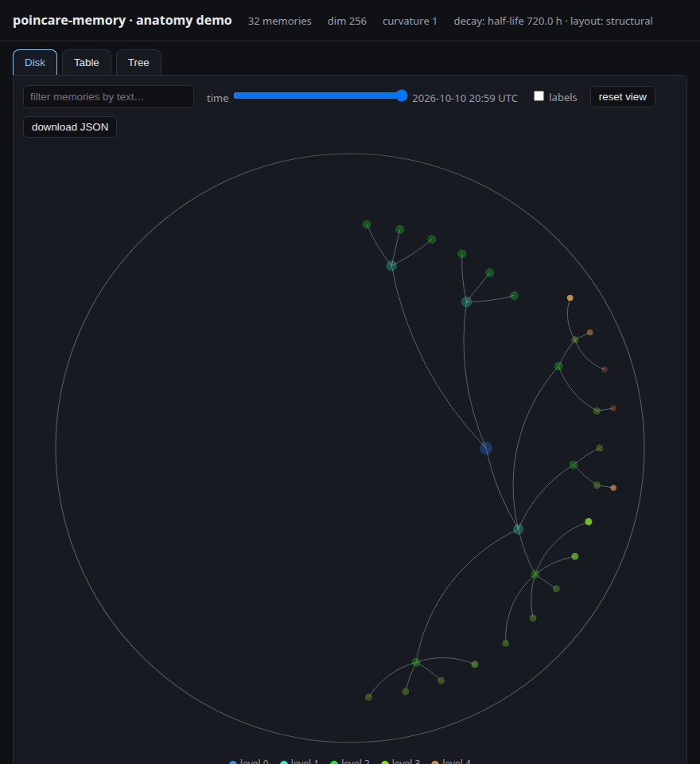Click the reset view button
Image resolution: width=700 pixels, height=764 pixels.
click(x=623, y=96)
